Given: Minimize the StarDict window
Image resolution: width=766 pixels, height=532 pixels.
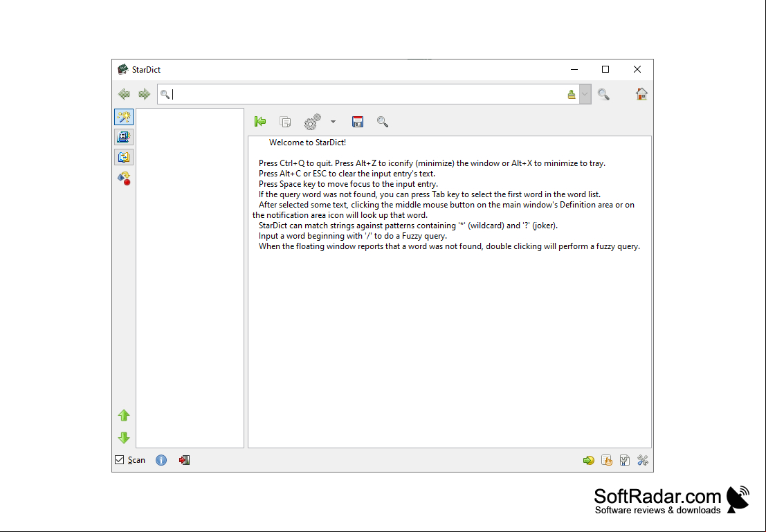Looking at the screenshot, I should (574, 69).
